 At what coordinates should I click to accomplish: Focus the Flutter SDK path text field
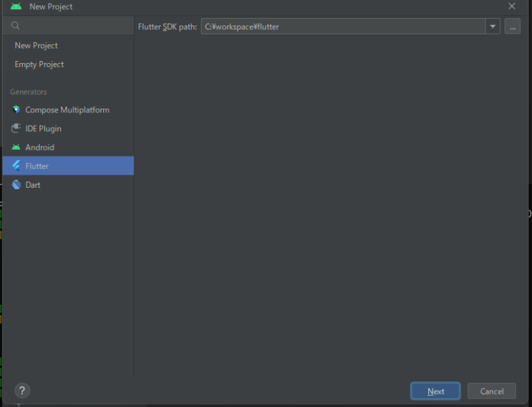tap(343, 26)
